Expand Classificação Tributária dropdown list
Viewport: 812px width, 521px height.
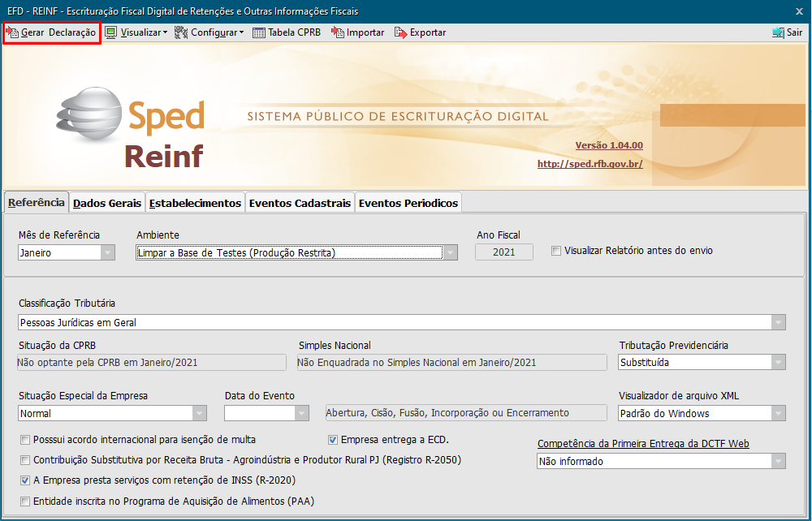coord(779,322)
